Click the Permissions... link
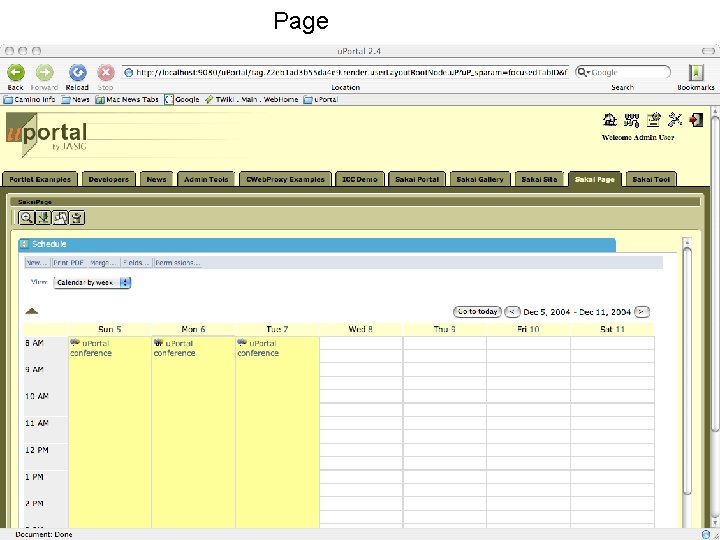The height and width of the screenshot is (540, 720). click(x=177, y=263)
